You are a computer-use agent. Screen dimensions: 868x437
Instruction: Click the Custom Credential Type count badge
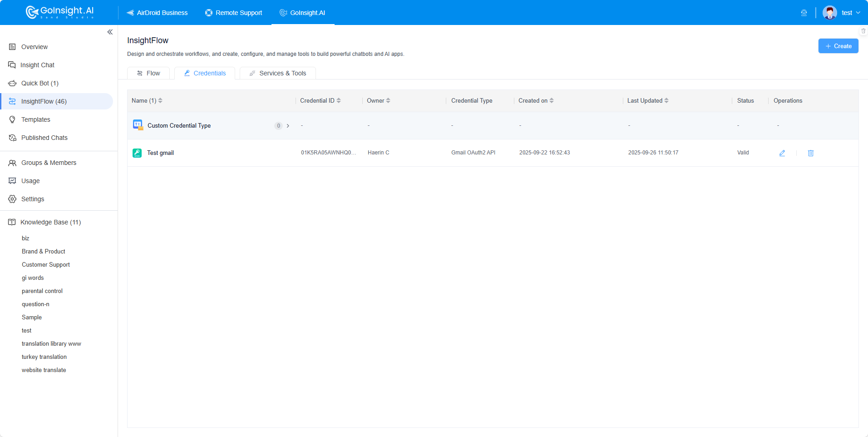[278, 126]
